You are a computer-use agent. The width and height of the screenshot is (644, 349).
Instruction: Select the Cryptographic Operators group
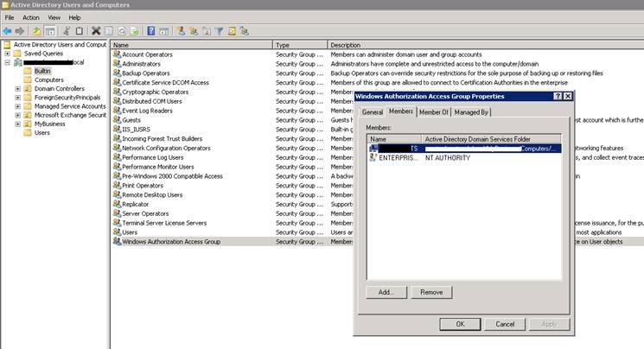pos(156,92)
